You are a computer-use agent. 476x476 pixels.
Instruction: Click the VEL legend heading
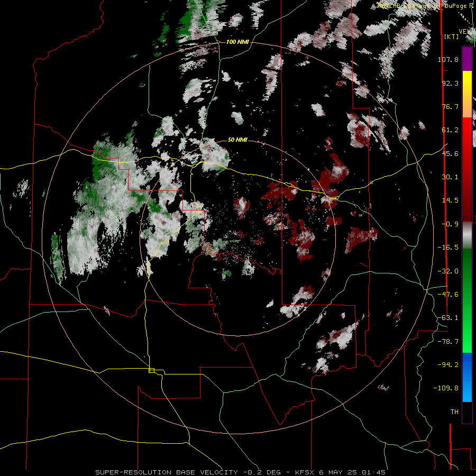pyautogui.click(x=465, y=32)
